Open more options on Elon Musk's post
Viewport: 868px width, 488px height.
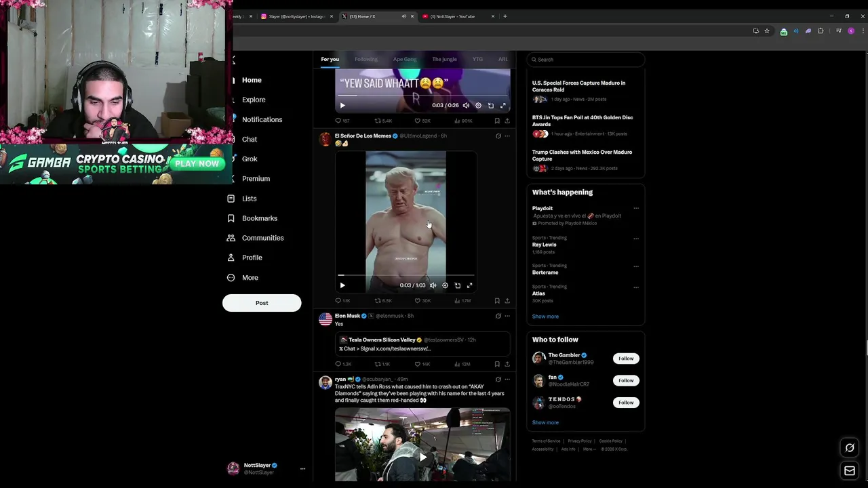tap(507, 316)
